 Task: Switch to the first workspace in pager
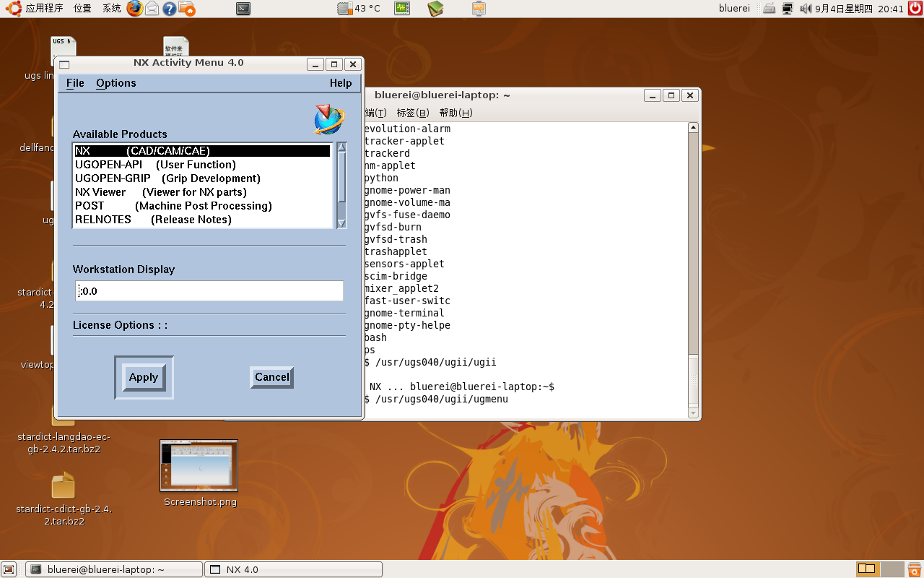[868, 569]
